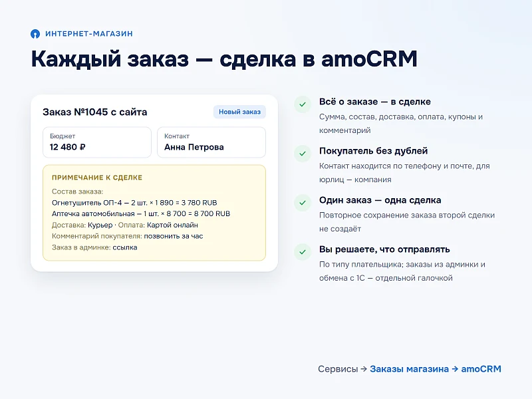Click the ПРИМЕЧАНИЕ К СДЕЛКЕ heading
This screenshot has width=532, height=399.
pos(97,178)
